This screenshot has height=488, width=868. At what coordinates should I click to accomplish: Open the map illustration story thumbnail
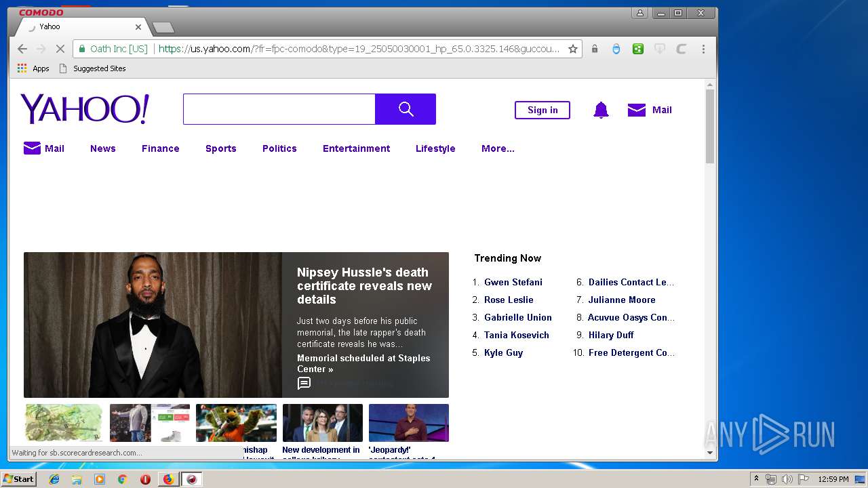(64, 423)
